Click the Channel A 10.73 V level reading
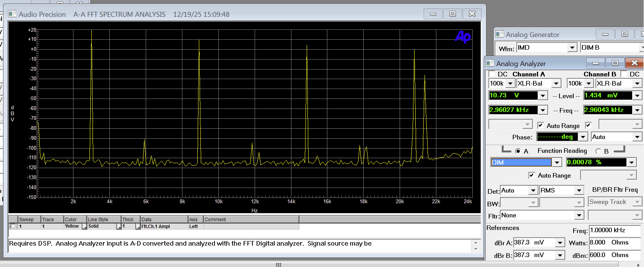The width and height of the screenshot is (644, 267). coord(514,95)
